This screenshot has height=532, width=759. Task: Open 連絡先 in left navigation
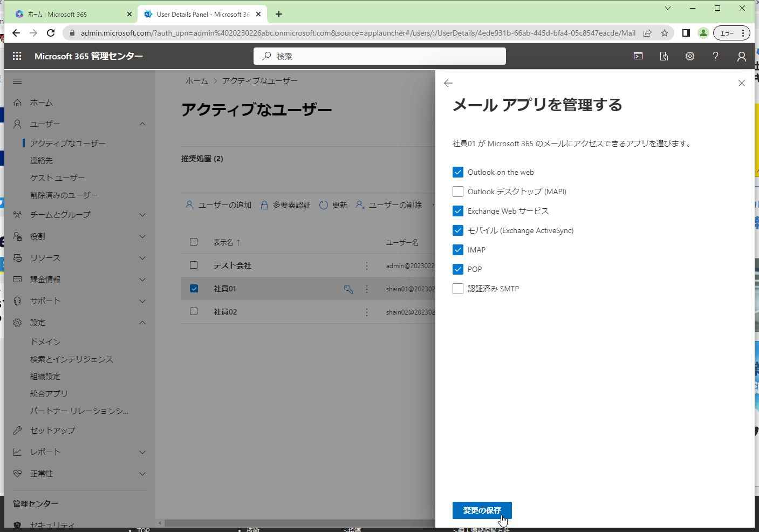pos(42,161)
